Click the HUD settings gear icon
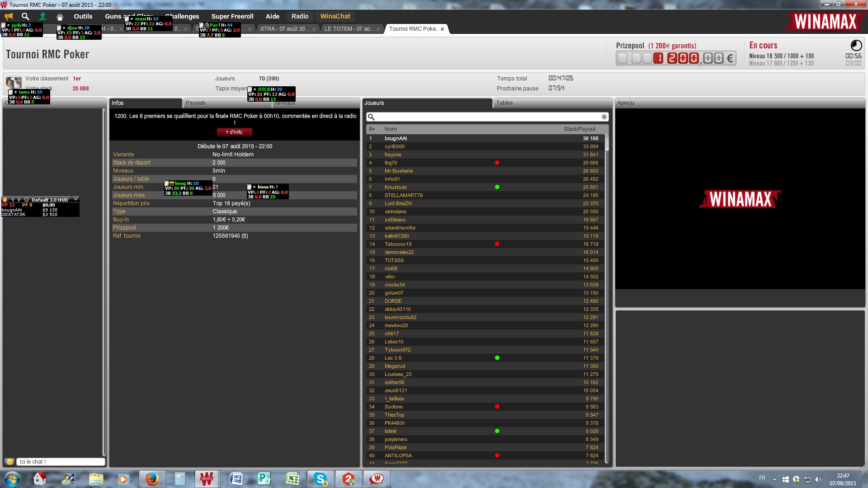 click(27, 200)
